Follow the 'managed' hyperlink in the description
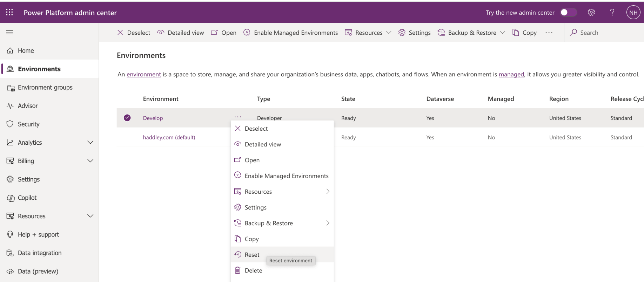644x282 pixels. (x=511, y=74)
